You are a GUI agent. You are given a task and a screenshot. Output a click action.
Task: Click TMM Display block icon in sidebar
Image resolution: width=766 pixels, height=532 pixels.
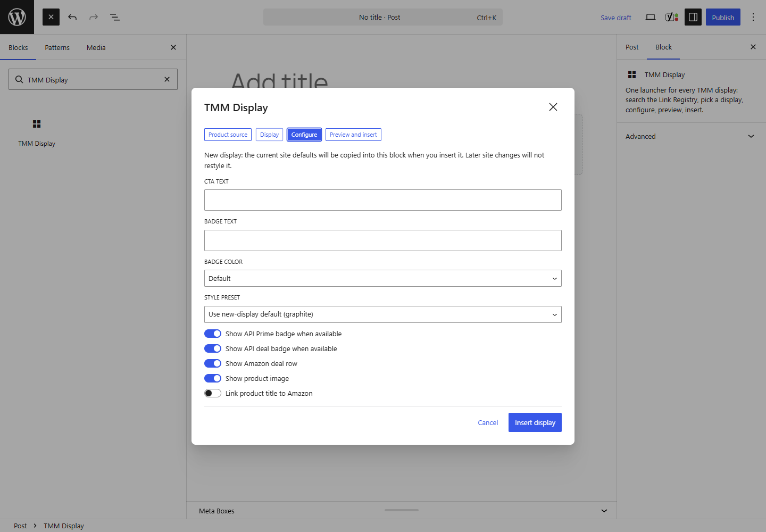(x=632, y=74)
